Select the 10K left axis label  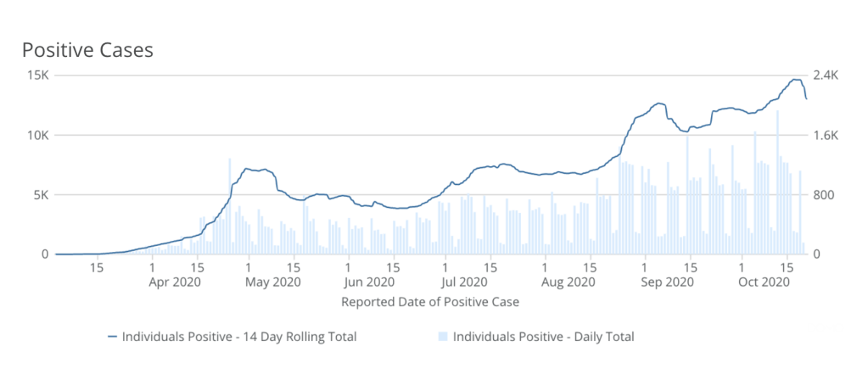(39, 136)
